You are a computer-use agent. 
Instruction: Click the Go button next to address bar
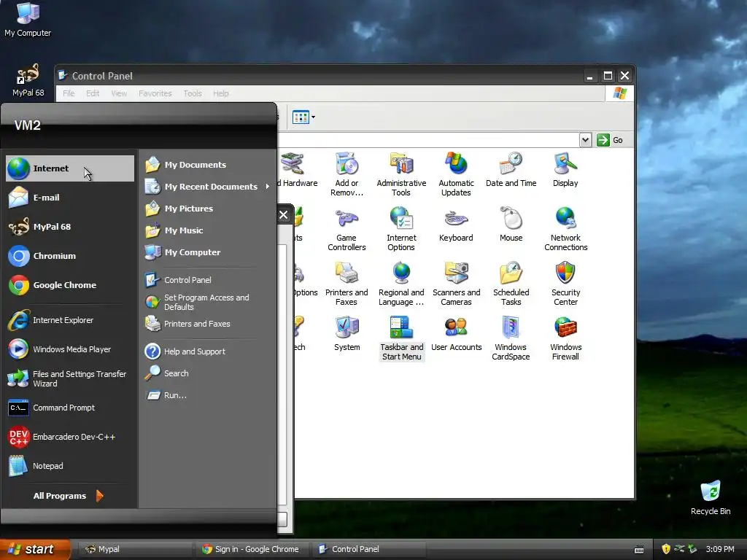click(x=611, y=140)
